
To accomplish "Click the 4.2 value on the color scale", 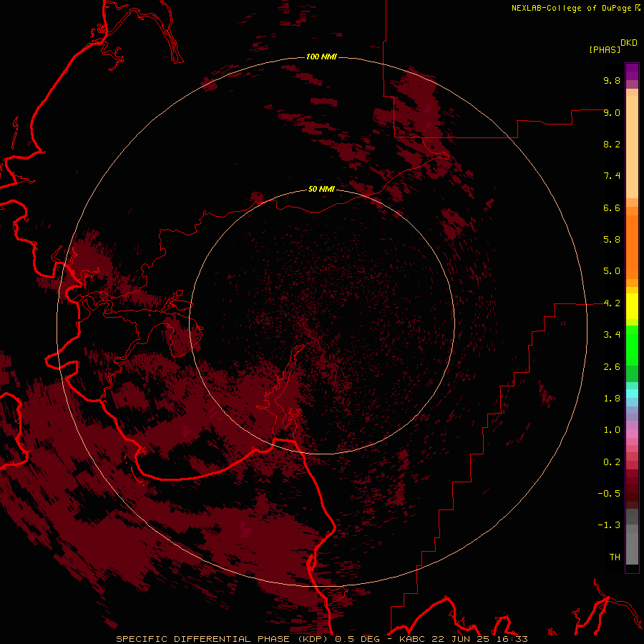I will pyautogui.click(x=612, y=303).
